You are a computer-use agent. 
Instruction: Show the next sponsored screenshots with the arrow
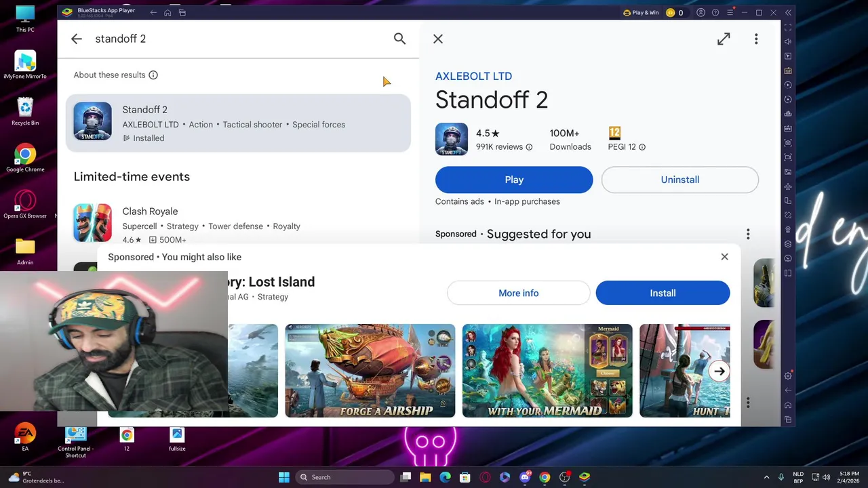tap(719, 371)
